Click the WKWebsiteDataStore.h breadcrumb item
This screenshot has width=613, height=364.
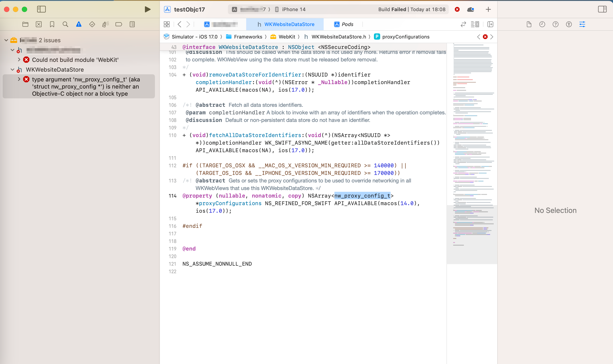335,37
